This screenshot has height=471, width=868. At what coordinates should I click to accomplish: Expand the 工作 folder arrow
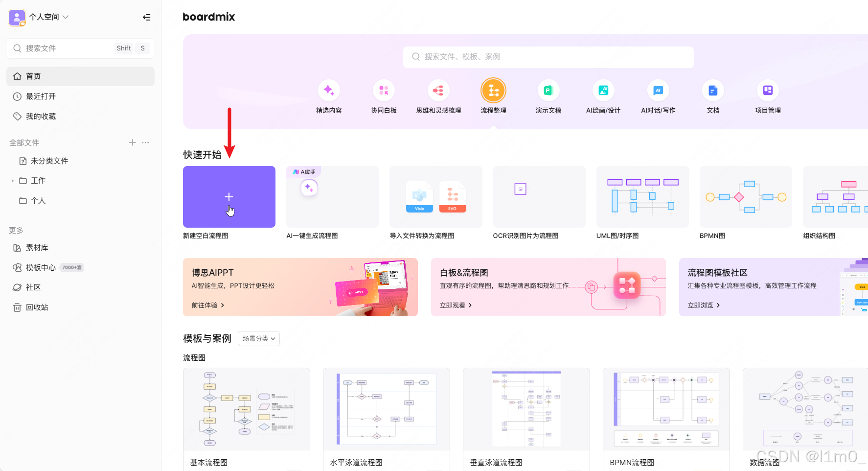point(13,181)
